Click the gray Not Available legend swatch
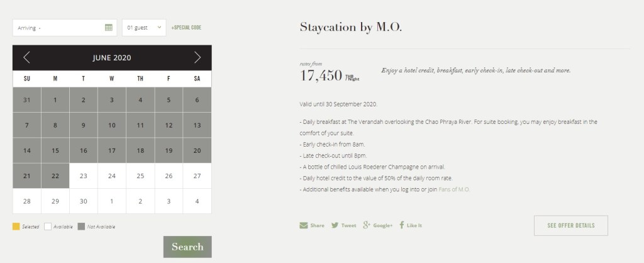644x263 pixels. point(81,227)
